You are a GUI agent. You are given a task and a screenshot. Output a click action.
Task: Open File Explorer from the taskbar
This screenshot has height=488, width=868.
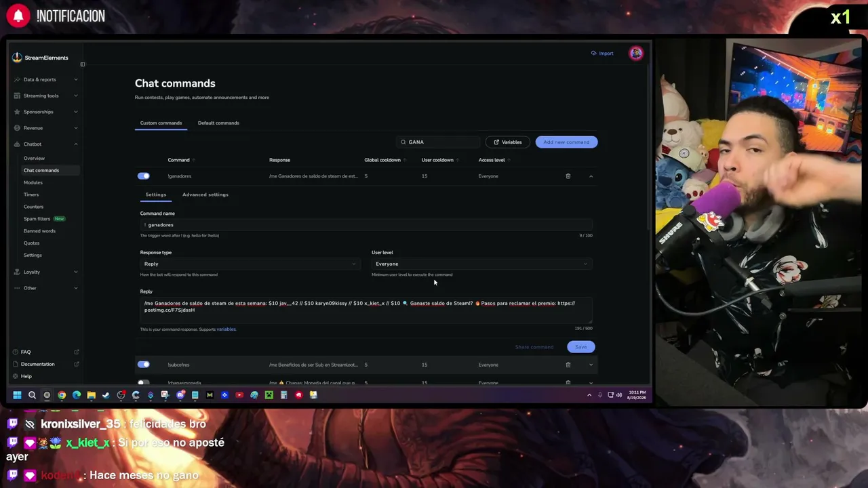pos(91,395)
